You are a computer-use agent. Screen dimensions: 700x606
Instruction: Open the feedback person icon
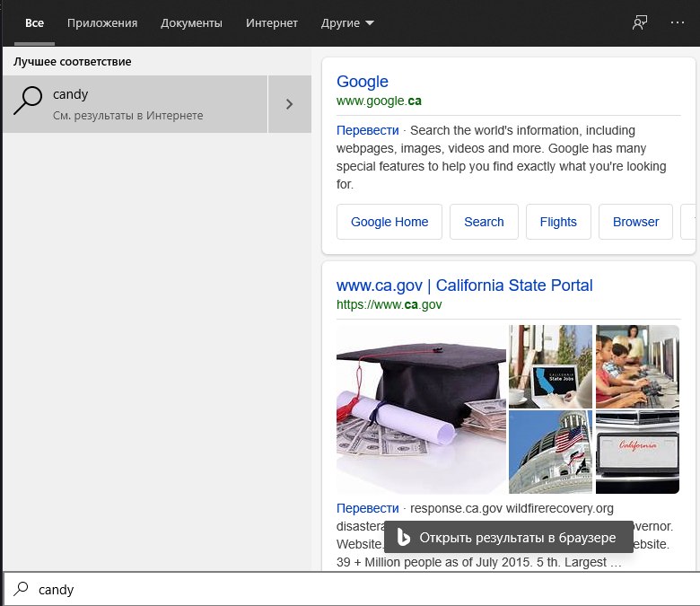[640, 22]
